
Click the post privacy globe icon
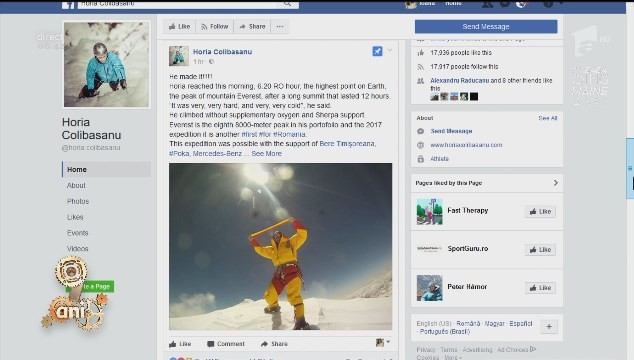(x=211, y=61)
